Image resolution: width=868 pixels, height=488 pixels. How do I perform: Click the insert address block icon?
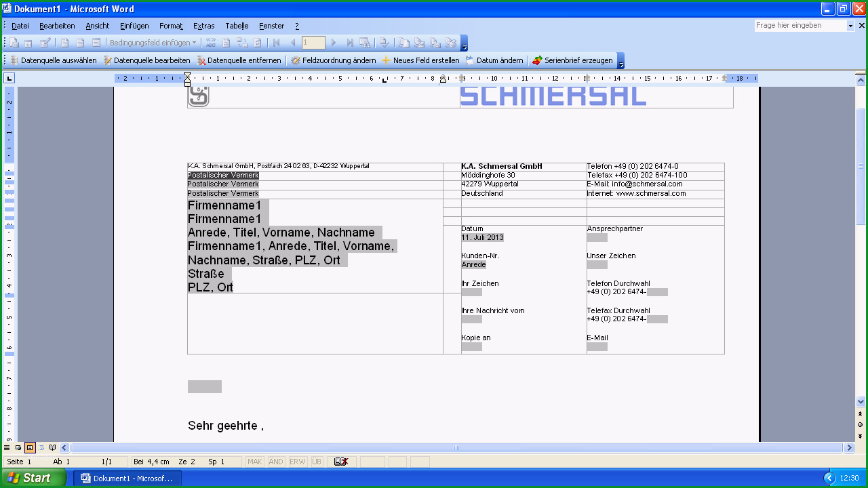(x=65, y=43)
